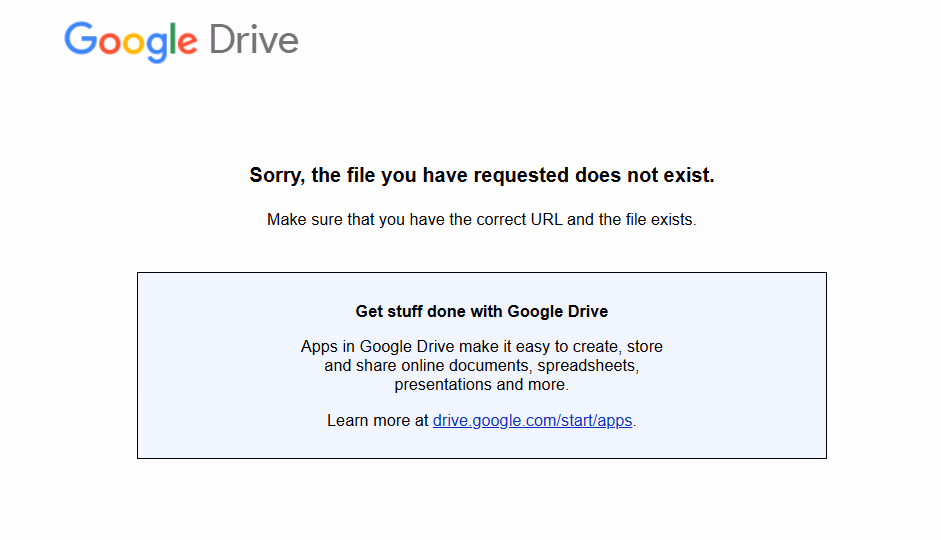
Task: Click the yellow letter o in Google logo
Action: tap(134, 43)
